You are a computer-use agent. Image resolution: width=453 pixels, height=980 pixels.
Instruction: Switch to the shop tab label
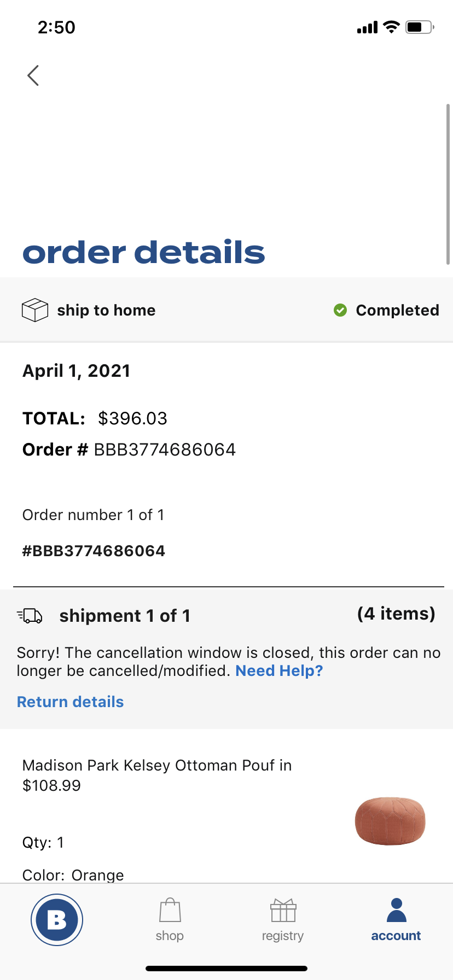coord(170,936)
